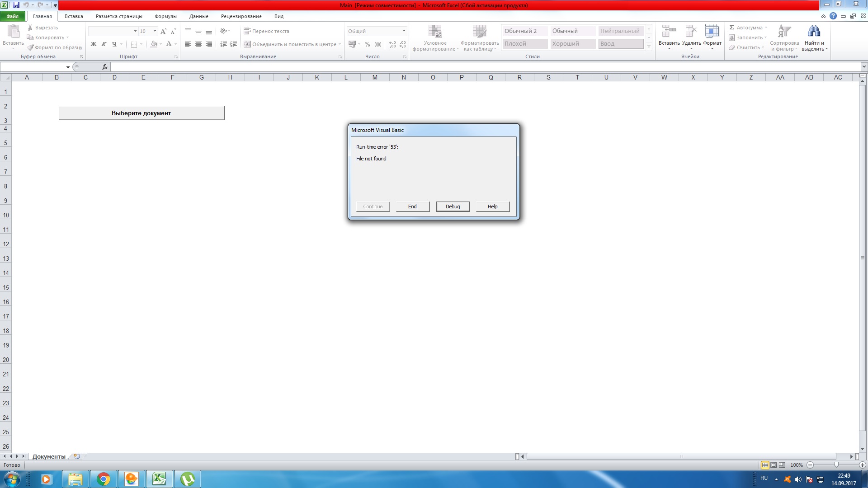Switch to the Разметка страницы tab
868x488 pixels.
(119, 16)
